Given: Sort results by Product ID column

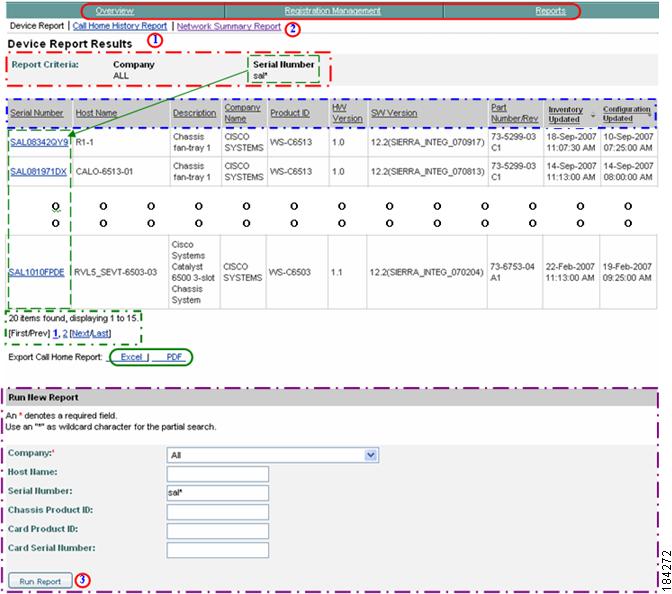Looking at the screenshot, I should click(289, 114).
